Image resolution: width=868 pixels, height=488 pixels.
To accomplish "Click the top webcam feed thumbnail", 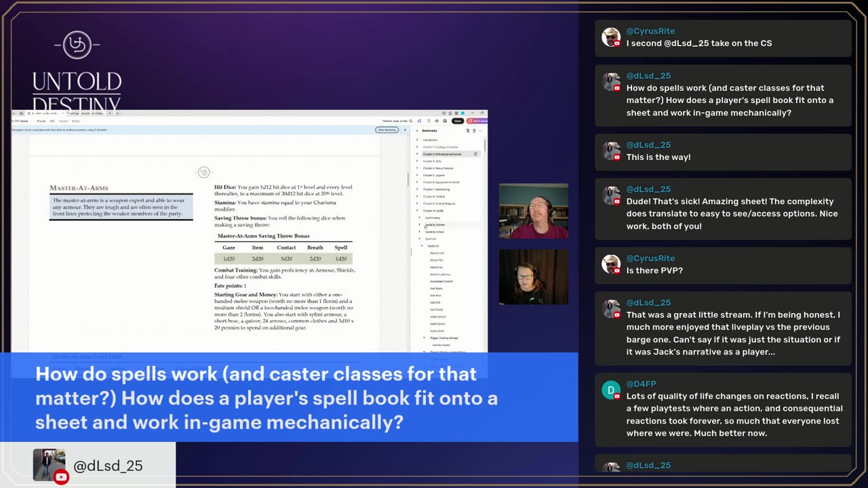I will click(x=534, y=211).
